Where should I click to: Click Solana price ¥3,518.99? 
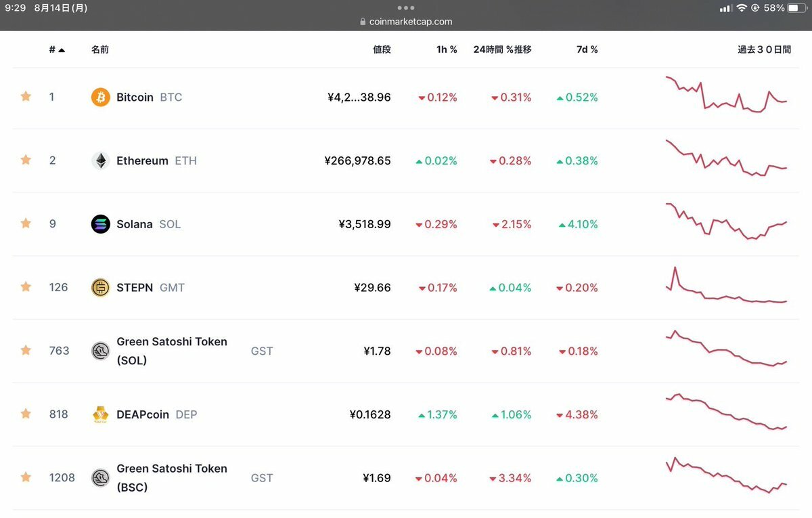click(365, 224)
